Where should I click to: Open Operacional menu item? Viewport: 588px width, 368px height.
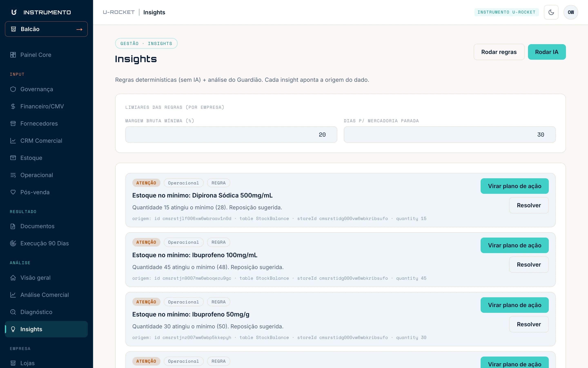(46, 175)
